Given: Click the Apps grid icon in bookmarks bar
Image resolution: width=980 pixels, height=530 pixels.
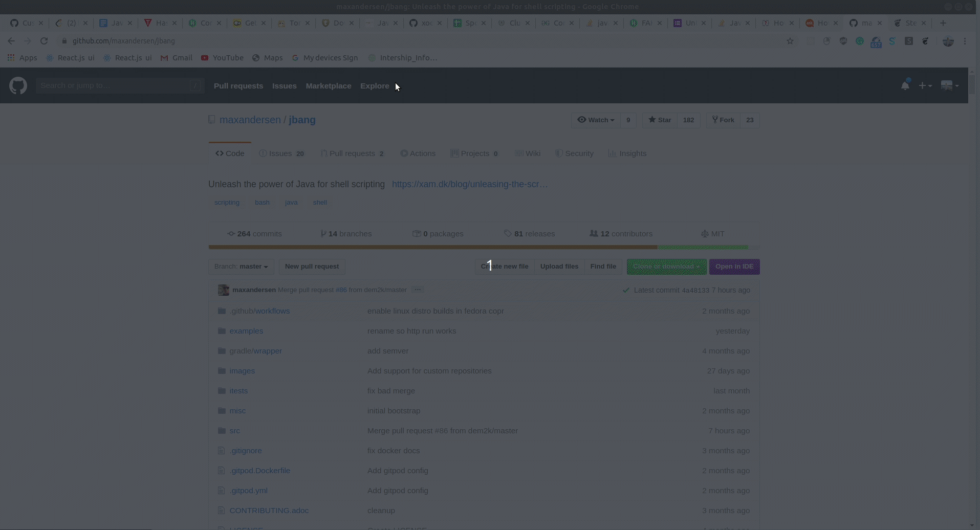Looking at the screenshot, I should click(x=11, y=58).
